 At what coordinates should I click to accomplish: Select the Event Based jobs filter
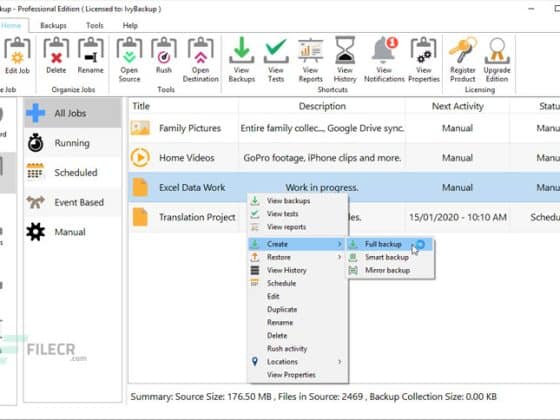click(x=73, y=202)
